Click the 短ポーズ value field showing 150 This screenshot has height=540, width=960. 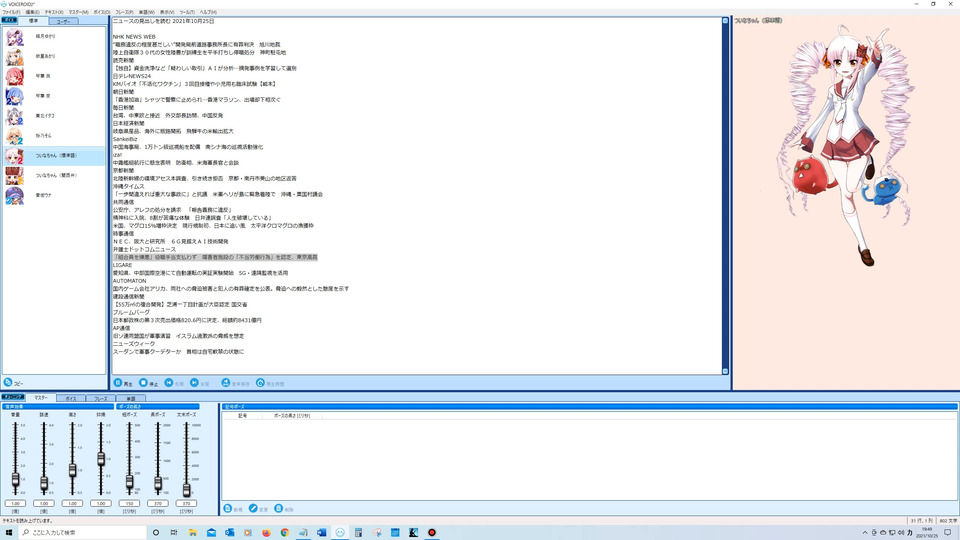tap(129, 503)
